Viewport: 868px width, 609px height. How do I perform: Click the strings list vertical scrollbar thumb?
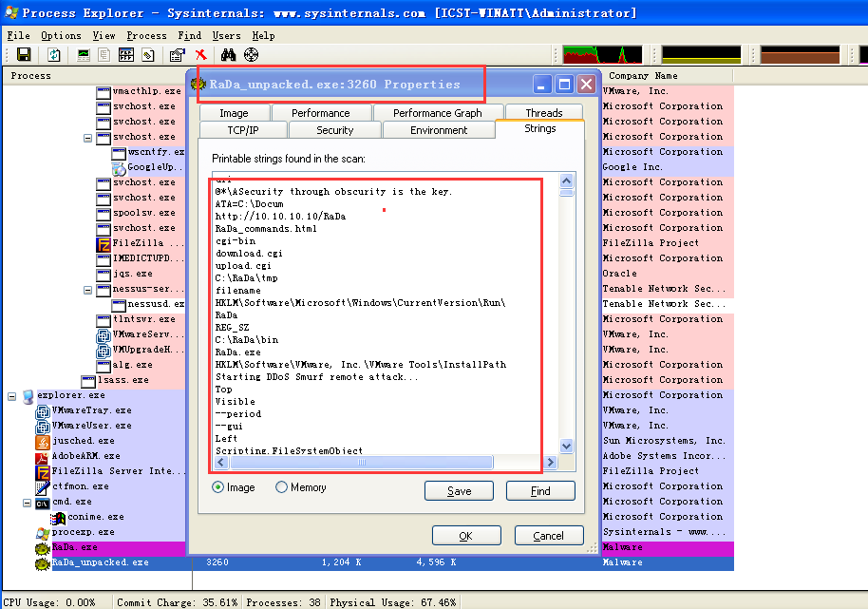566,193
